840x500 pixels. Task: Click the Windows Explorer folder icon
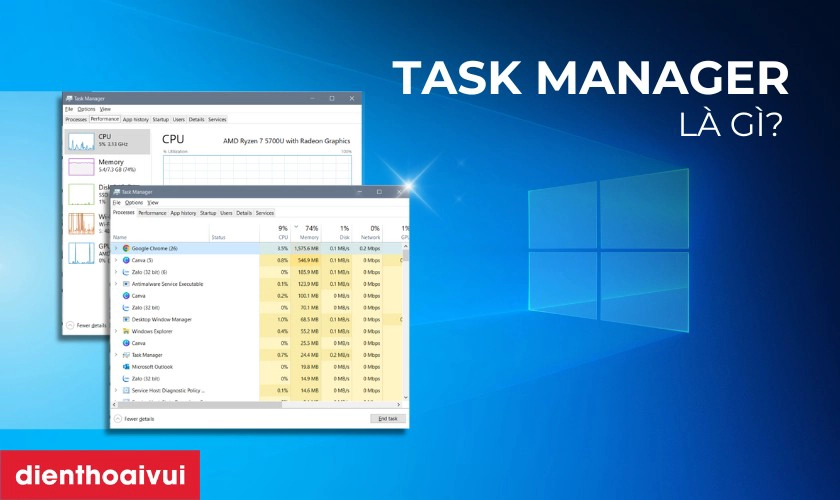pyautogui.click(x=126, y=331)
